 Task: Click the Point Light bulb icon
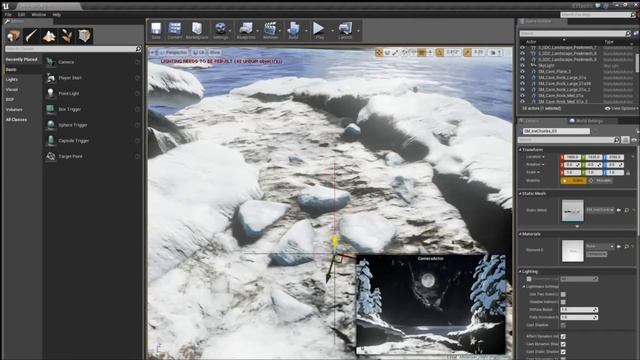pos(51,93)
